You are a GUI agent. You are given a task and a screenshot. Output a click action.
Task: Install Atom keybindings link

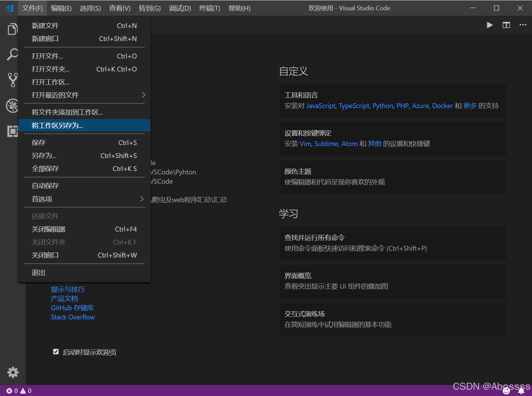point(350,144)
